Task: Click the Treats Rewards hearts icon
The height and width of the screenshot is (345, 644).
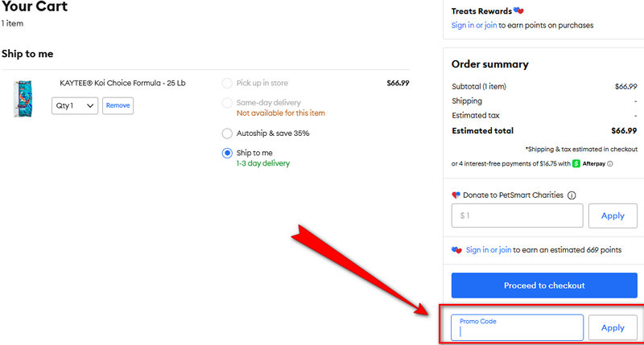Action: click(518, 10)
